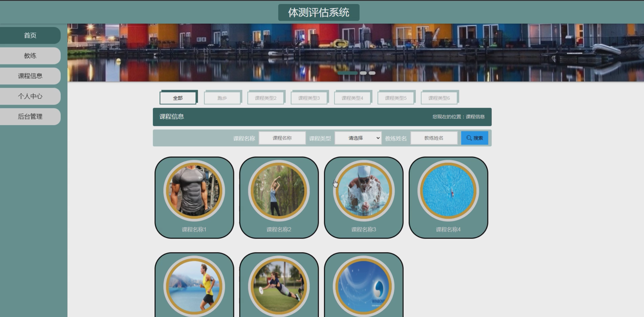Open 课程信息 in the sidebar
Screen dimensions: 644x317
click(30, 76)
